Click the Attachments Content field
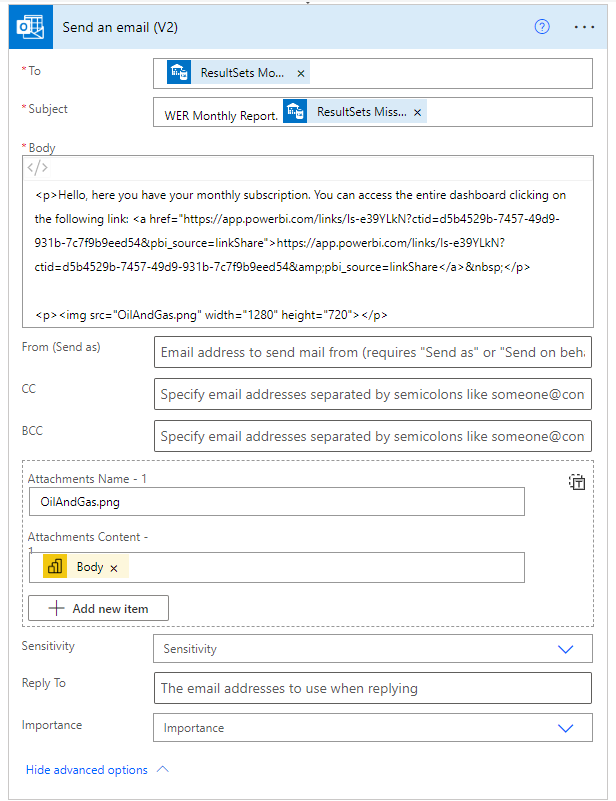Image resolution: width=616 pixels, height=801 pixels. (x=277, y=567)
